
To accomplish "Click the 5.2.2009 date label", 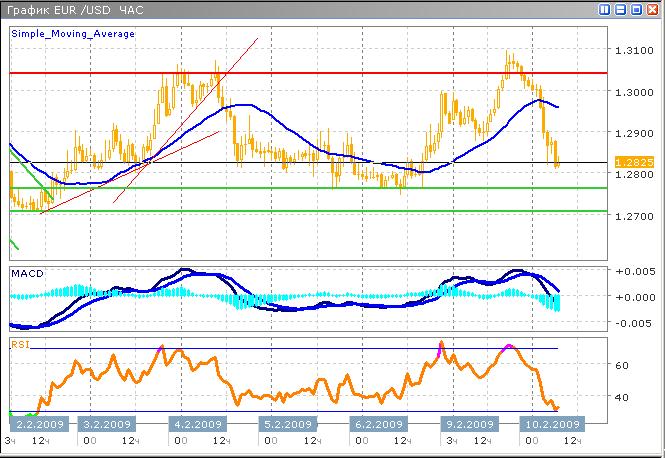I will (287, 424).
